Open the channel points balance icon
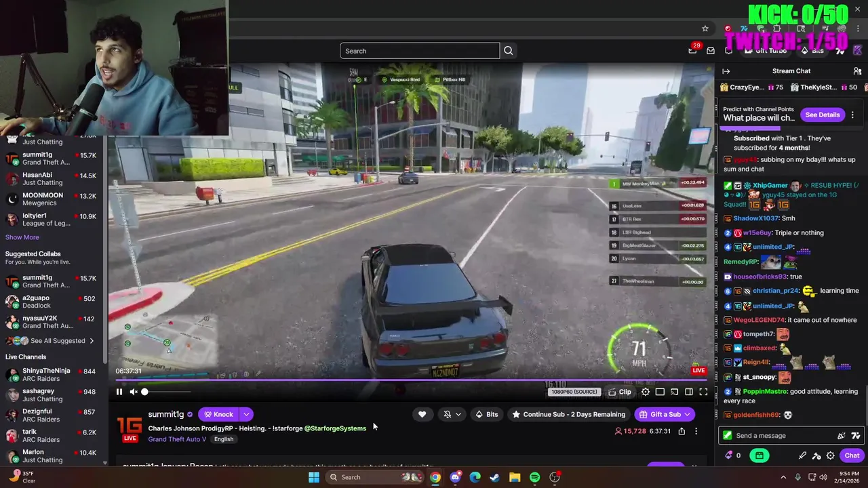Image resolution: width=868 pixels, height=488 pixels. coord(732,455)
